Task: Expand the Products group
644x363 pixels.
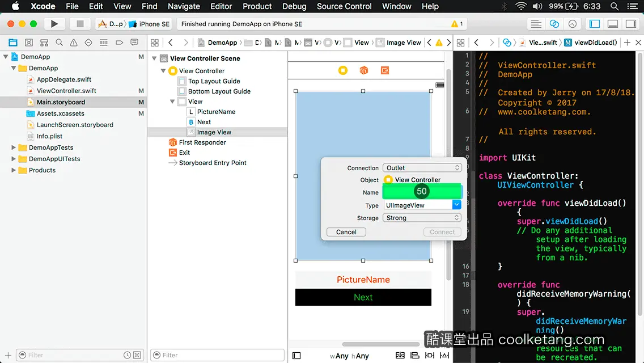Action: click(14, 170)
